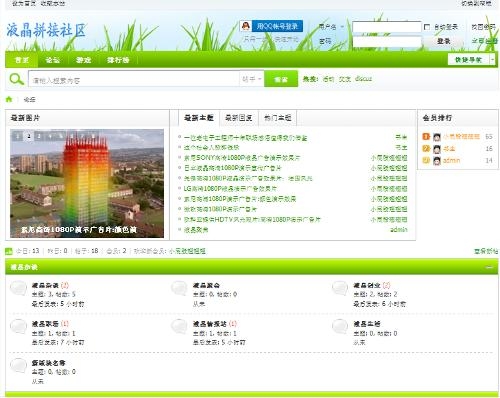Click the green home breadcrumb icon
The width and height of the screenshot is (500, 398).
(9, 99)
